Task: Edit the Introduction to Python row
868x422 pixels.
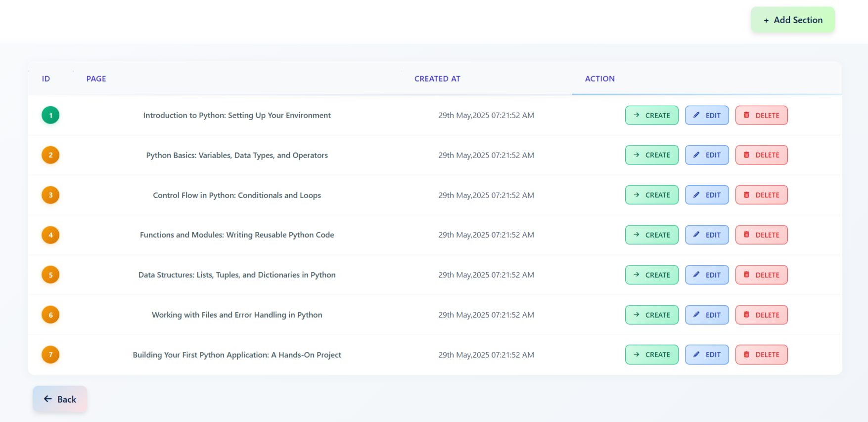Action: tap(707, 115)
